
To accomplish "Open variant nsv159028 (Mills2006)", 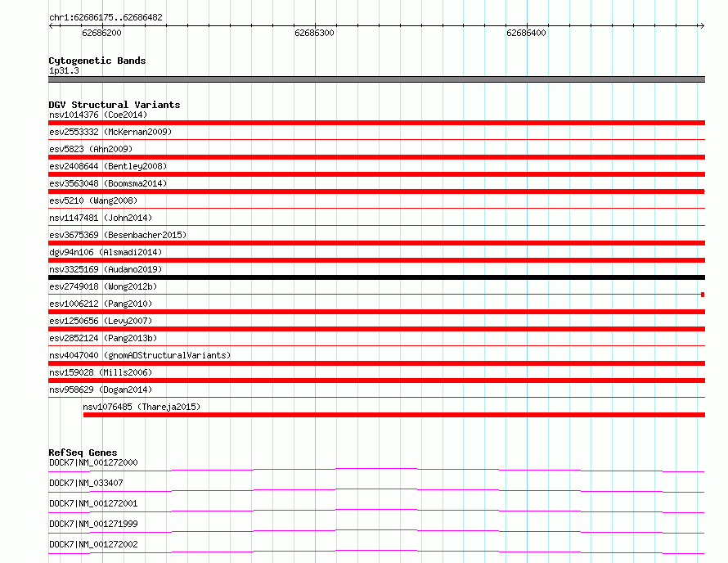I will click(x=101, y=372).
